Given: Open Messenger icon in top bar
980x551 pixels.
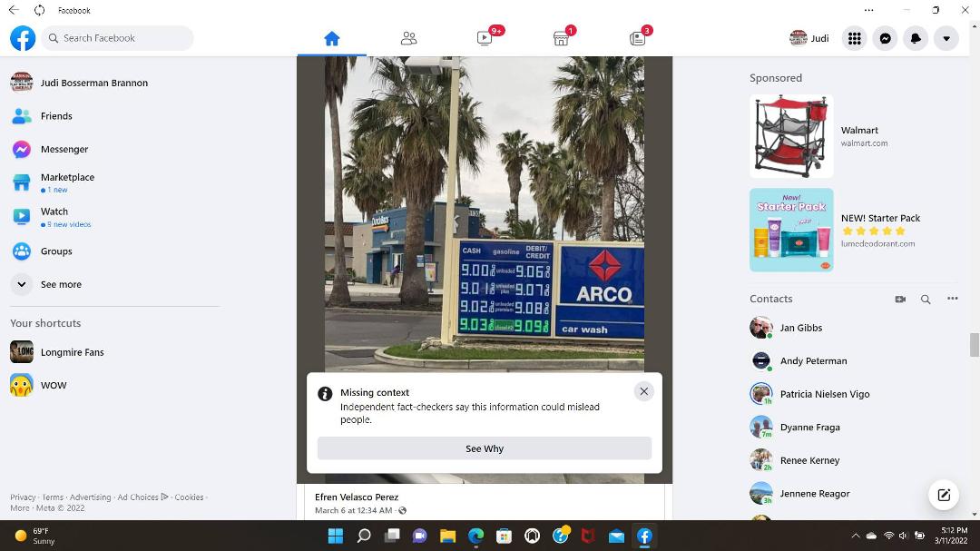Looking at the screenshot, I should point(885,38).
